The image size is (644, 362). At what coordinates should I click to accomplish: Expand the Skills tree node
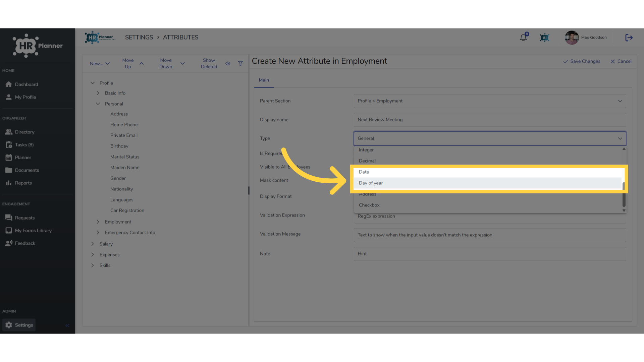pos(93,265)
